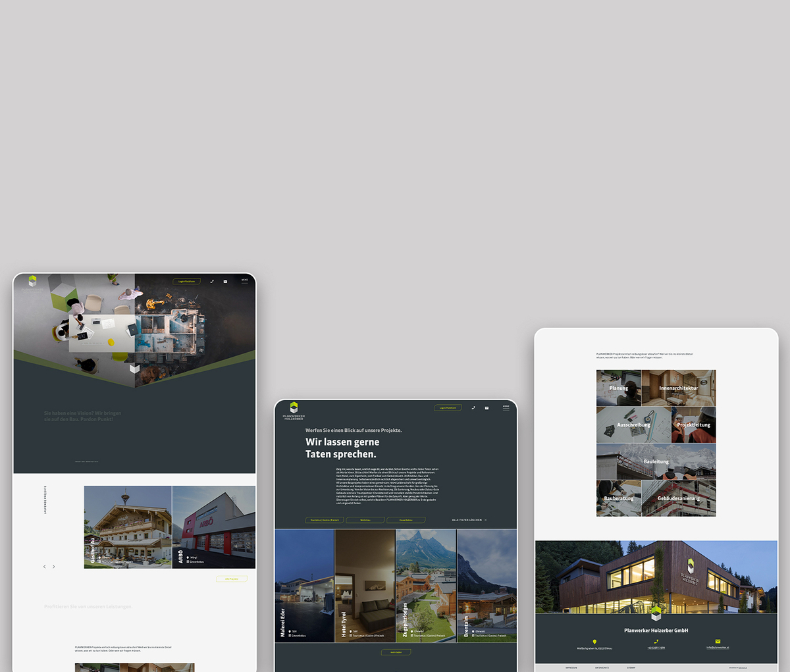The width and height of the screenshot is (790, 672).
Task: Open the Innenarchitektur service tile
Action: [679, 388]
